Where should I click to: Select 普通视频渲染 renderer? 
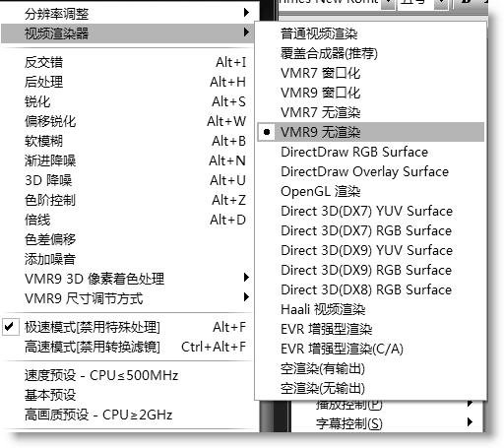371,33
